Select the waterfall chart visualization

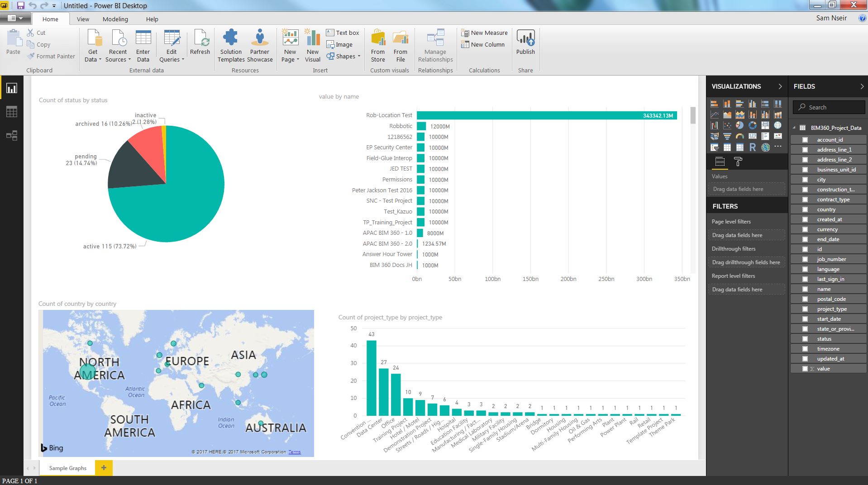(x=714, y=125)
